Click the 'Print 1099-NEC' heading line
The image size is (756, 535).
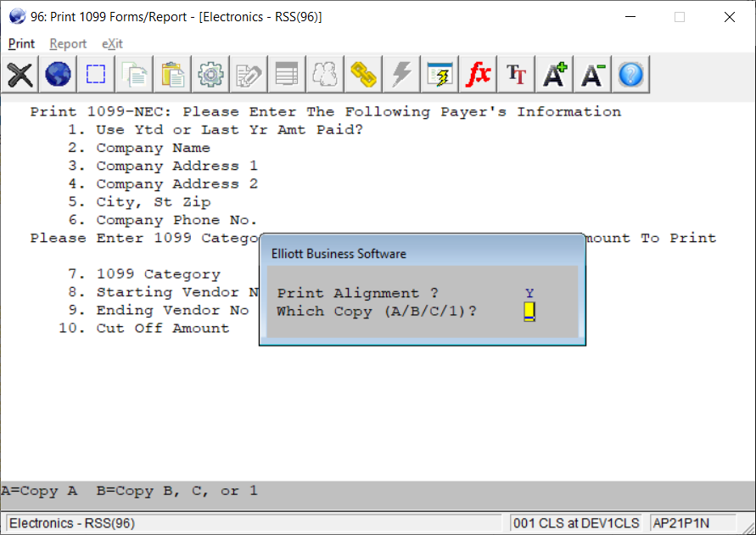pyautogui.click(x=326, y=112)
